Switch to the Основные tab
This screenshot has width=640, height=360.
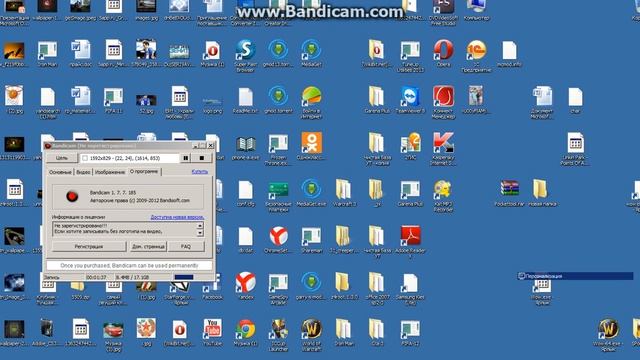click(x=60, y=172)
